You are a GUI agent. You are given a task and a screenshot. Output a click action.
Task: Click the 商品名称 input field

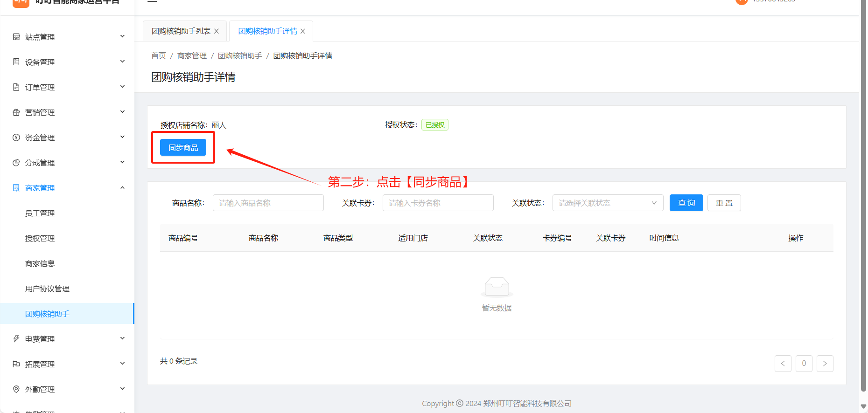click(x=268, y=203)
